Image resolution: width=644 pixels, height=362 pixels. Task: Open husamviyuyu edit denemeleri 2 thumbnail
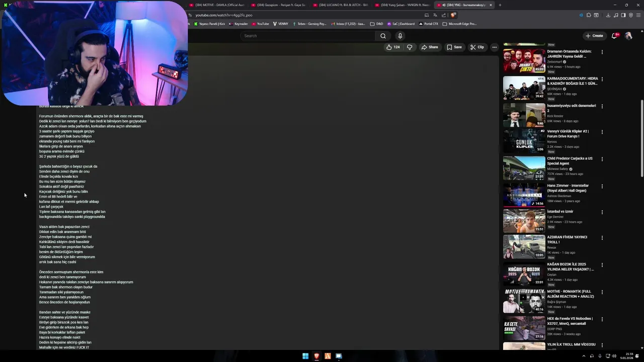coord(524,115)
